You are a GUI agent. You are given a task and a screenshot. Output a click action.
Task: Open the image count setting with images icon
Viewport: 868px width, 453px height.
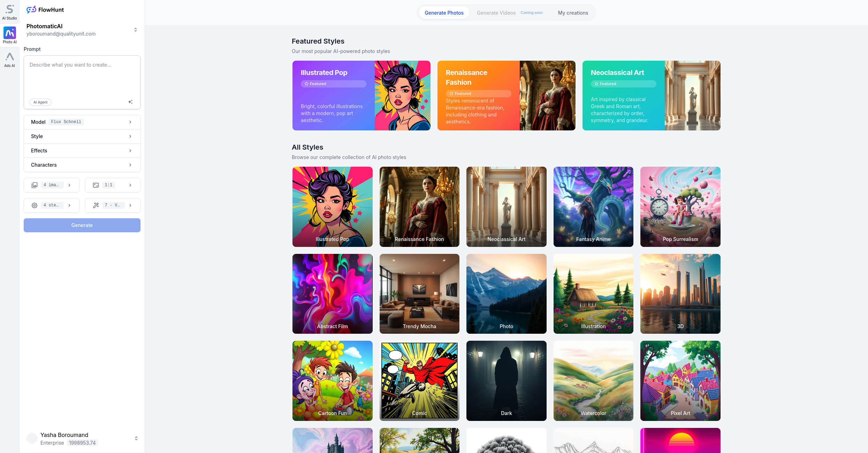coord(35,185)
